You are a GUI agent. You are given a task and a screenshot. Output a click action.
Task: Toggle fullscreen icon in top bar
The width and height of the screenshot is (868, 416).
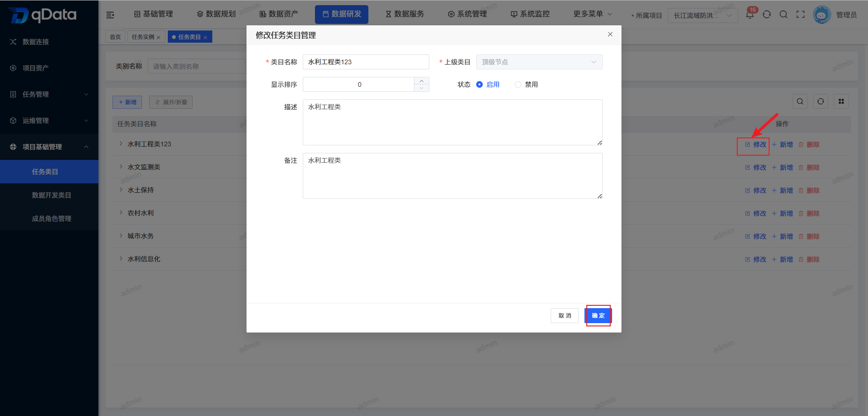click(801, 15)
